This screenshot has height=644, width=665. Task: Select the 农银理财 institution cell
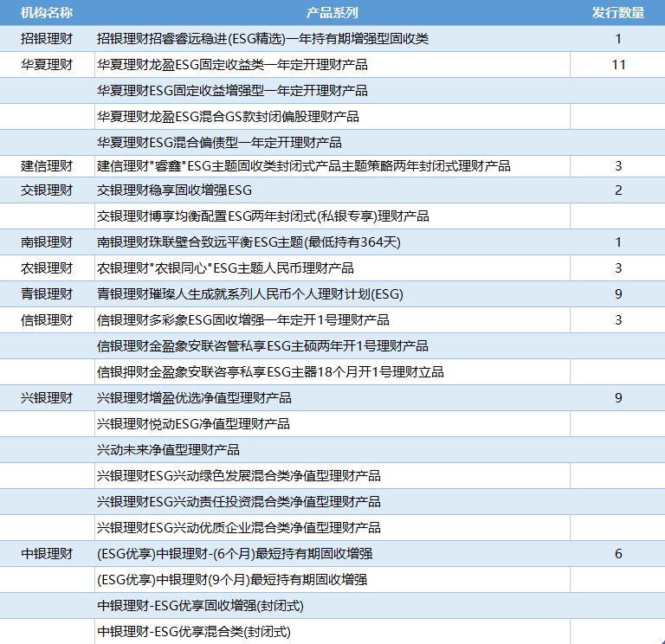(47, 268)
